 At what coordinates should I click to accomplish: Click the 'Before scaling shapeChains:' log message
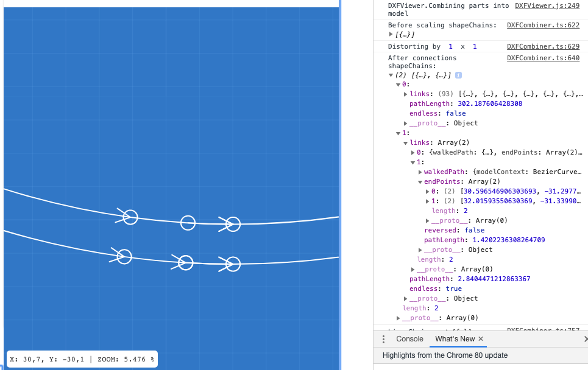pos(442,25)
